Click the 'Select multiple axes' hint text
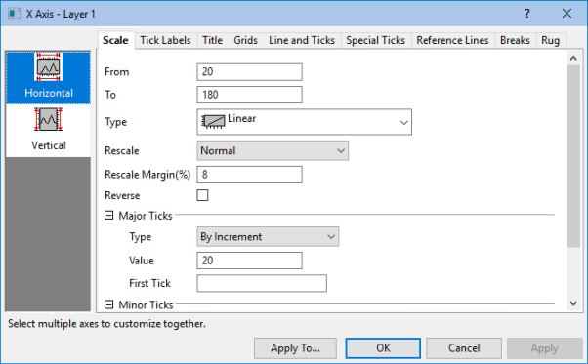Screen dimensions: 588x364 (106, 324)
